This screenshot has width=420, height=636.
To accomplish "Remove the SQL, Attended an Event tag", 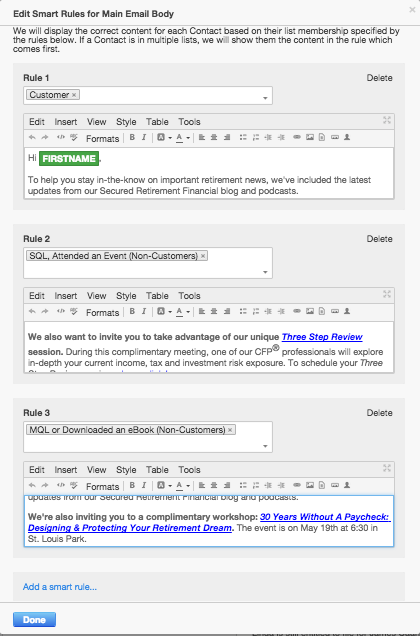I will tap(203, 256).
